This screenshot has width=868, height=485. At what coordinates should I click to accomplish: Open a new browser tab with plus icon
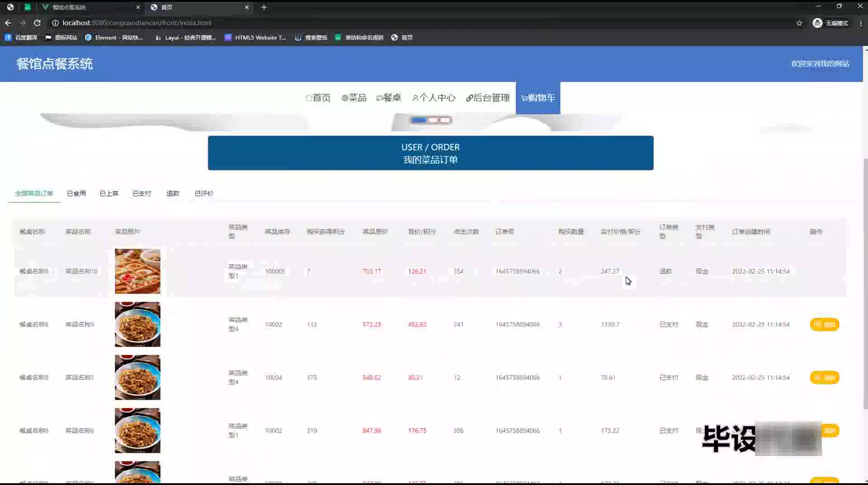tap(264, 7)
